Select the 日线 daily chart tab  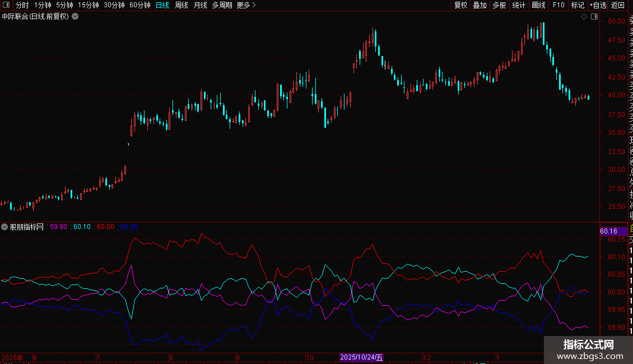(162, 5)
